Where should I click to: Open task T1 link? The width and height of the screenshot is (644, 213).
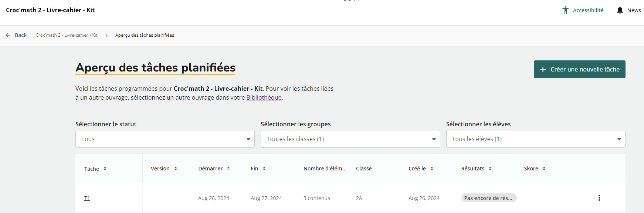tap(87, 198)
